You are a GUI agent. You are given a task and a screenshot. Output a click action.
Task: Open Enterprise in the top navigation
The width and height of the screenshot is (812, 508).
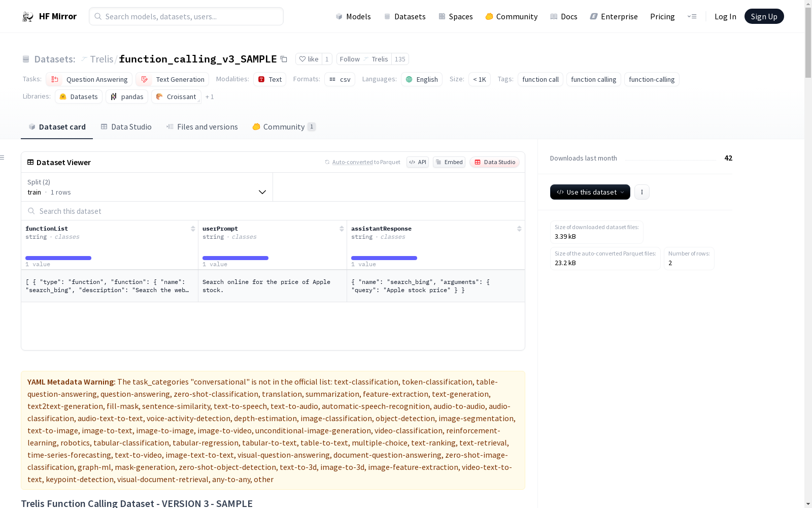[614, 17]
